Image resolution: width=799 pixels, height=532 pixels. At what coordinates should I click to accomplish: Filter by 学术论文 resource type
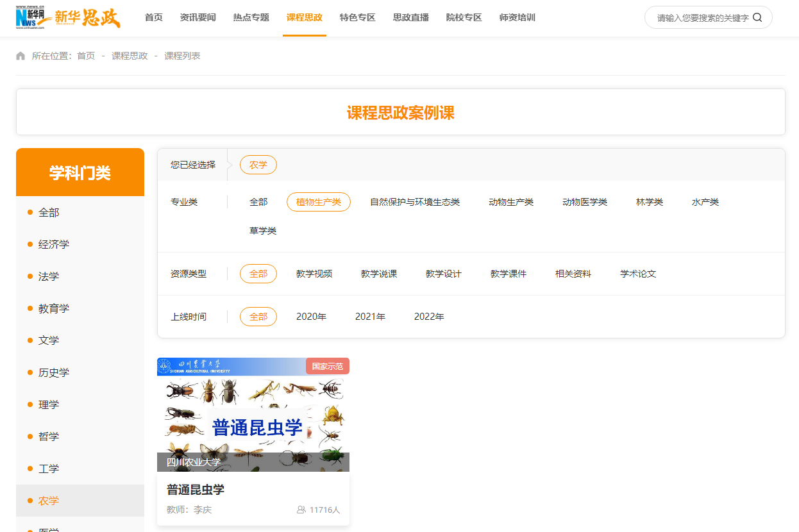click(x=637, y=274)
